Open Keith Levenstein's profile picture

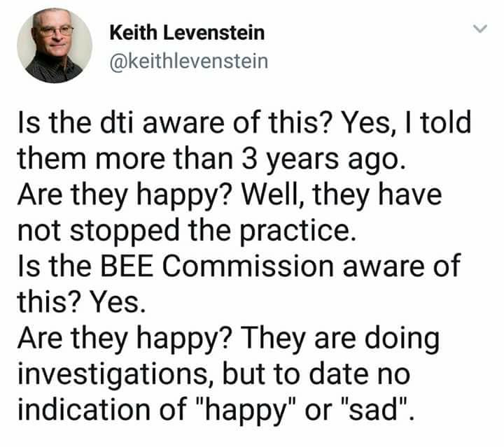[55, 45]
